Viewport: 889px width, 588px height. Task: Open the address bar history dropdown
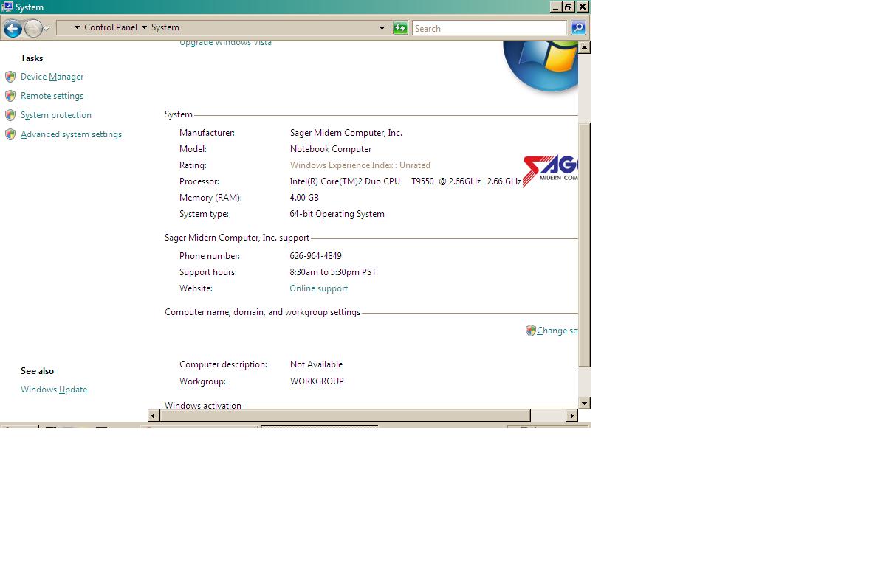tap(382, 28)
